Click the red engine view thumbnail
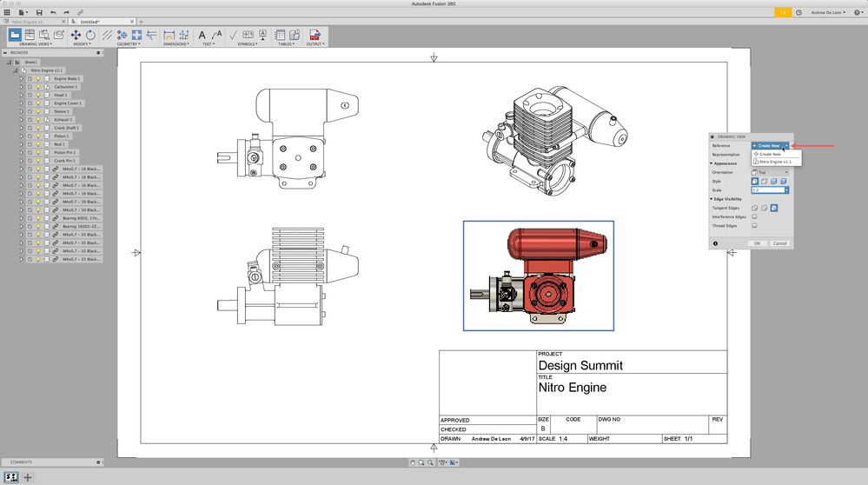Screen dimensions: 868x485 (x=538, y=276)
